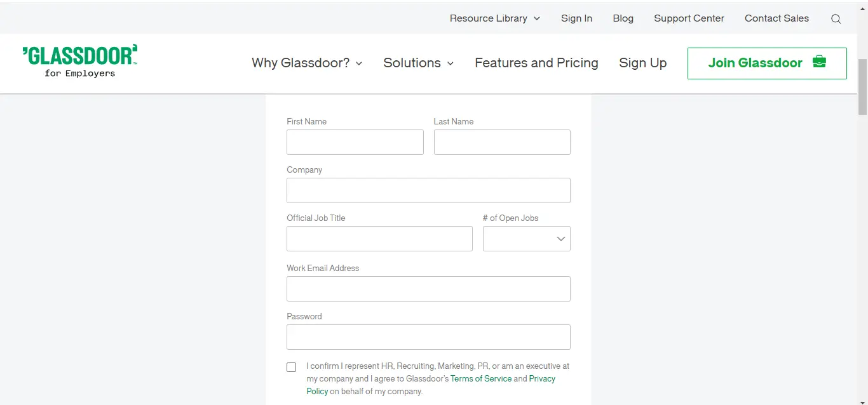This screenshot has width=868, height=405.
Task: Open the Sign Up page
Action: 643,63
